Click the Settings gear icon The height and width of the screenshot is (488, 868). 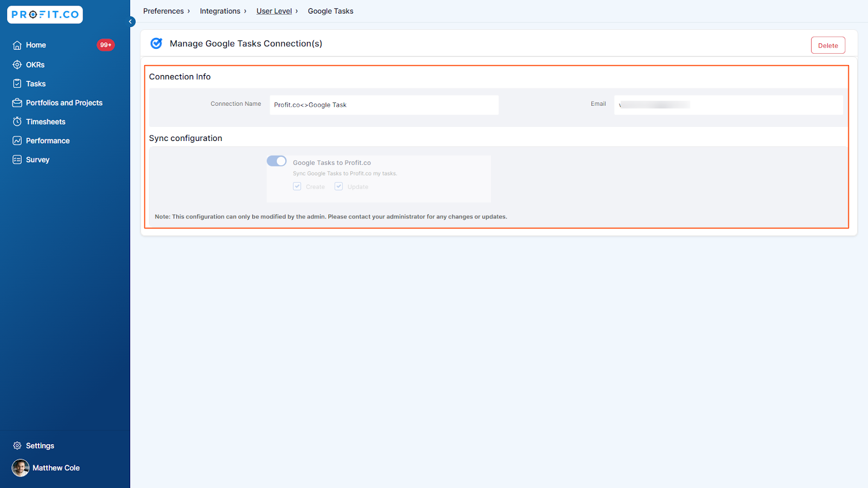point(17,446)
